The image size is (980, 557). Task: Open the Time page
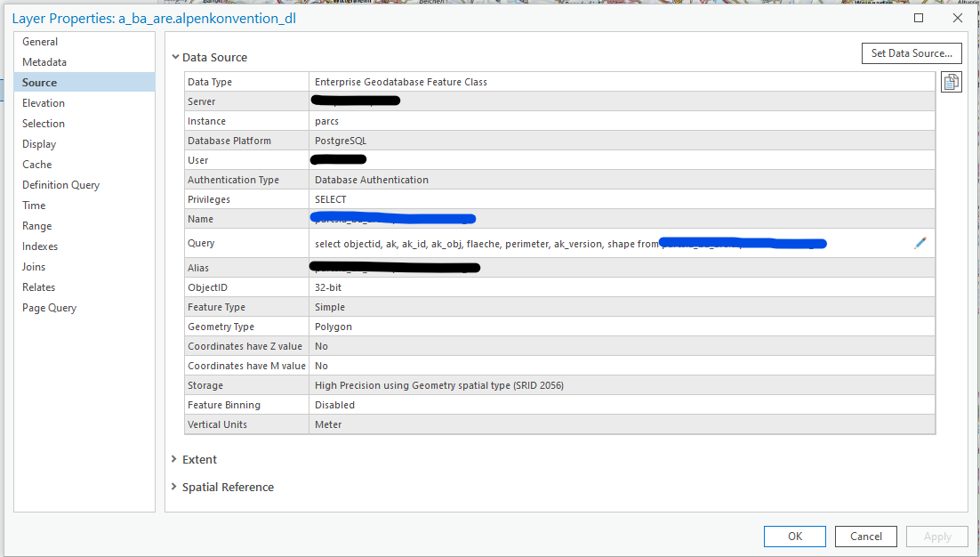pyautogui.click(x=33, y=205)
